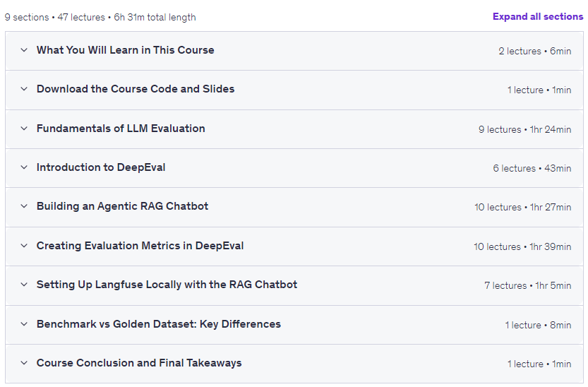Click the Setting Up Langfuse chevron
This screenshot has width=588, height=387.
coord(24,285)
